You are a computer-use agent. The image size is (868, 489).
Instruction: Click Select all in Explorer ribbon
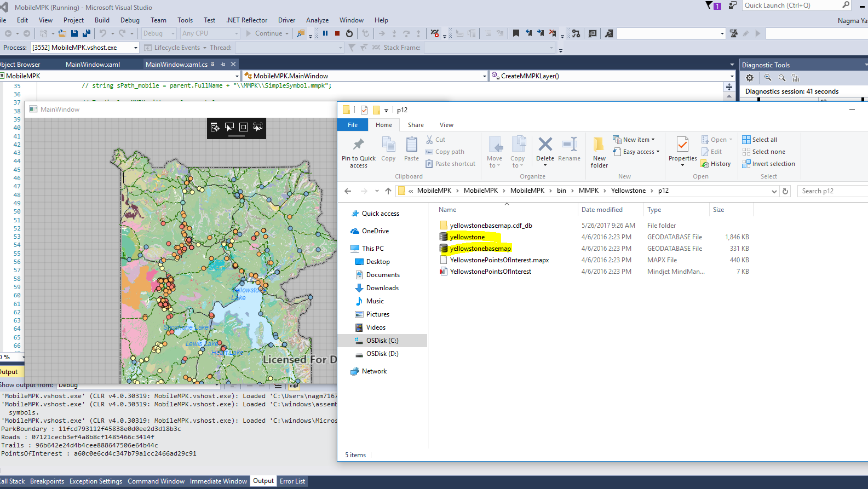pos(760,140)
